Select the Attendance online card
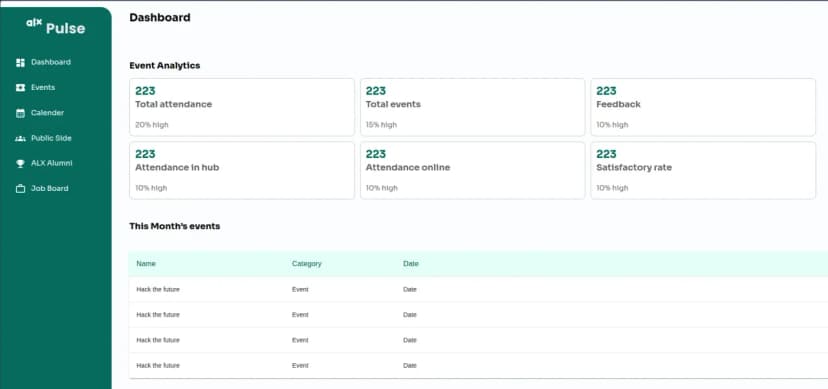828x389 pixels. pyautogui.click(x=473, y=170)
